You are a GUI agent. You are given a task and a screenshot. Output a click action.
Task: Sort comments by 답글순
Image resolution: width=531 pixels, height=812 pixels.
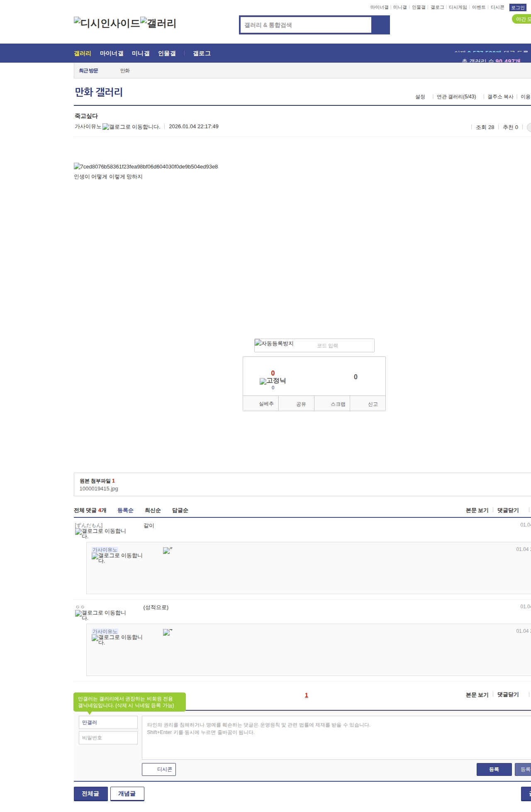(180, 510)
